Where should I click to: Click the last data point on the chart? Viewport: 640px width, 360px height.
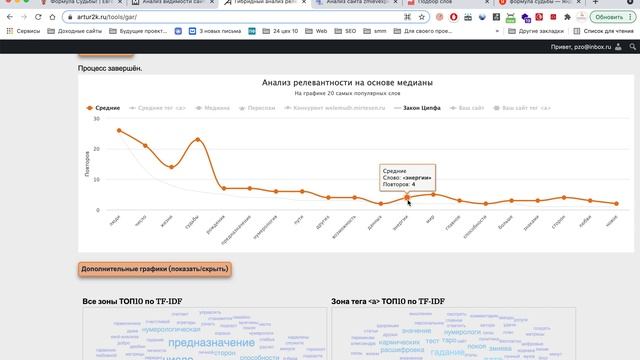point(616,204)
